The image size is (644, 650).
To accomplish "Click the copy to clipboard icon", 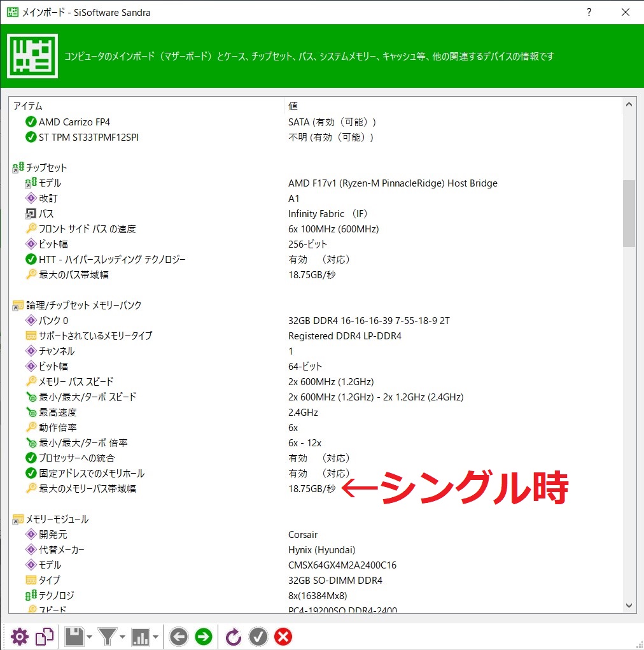I will [45, 637].
